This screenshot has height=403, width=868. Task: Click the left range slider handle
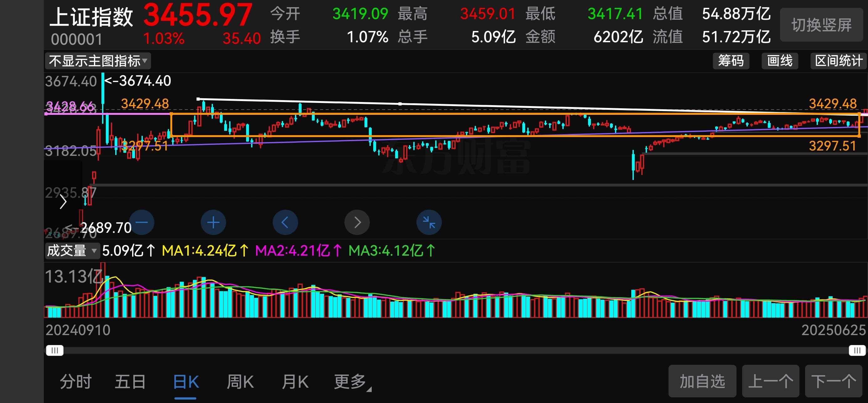54,350
